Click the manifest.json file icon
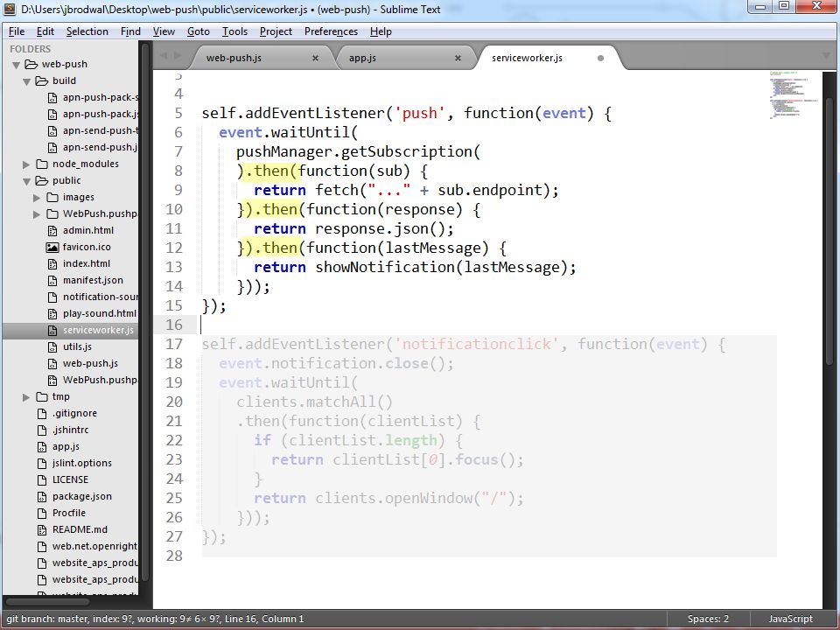Image resolution: width=840 pixels, height=630 pixels. (x=52, y=280)
